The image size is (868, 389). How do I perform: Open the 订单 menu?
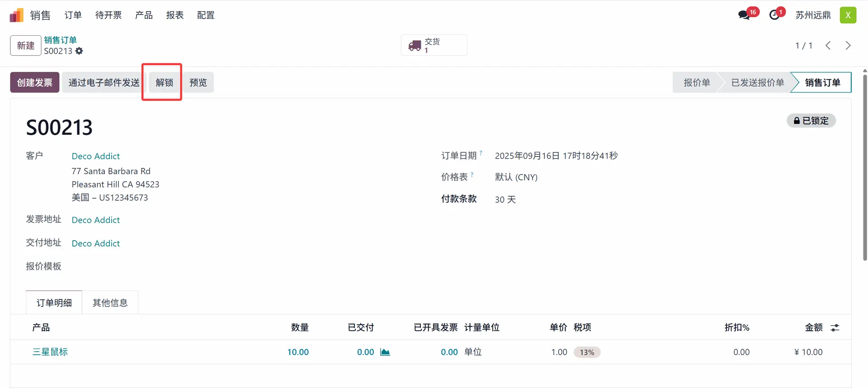[x=73, y=15]
